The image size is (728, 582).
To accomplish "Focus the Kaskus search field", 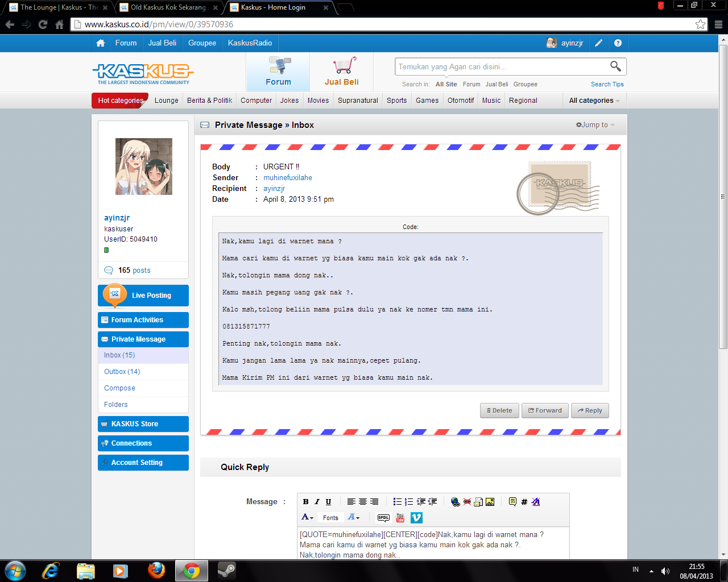I will click(x=502, y=66).
